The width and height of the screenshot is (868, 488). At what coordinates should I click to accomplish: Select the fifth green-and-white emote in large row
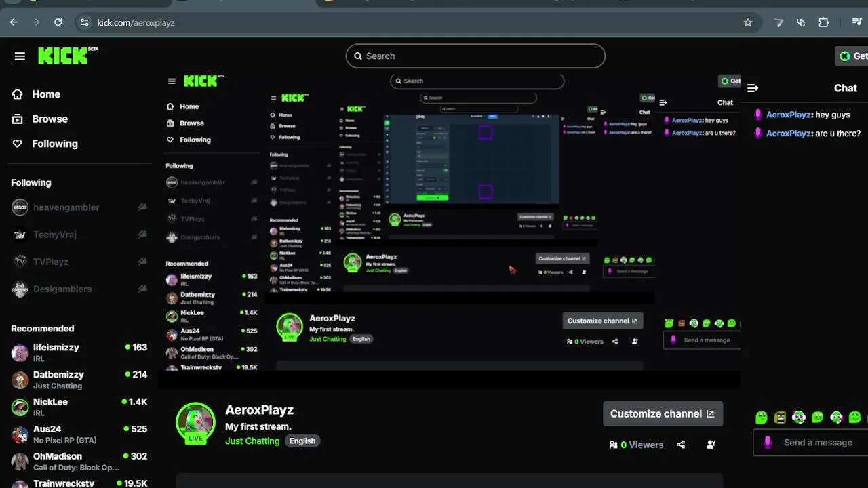click(836, 418)
